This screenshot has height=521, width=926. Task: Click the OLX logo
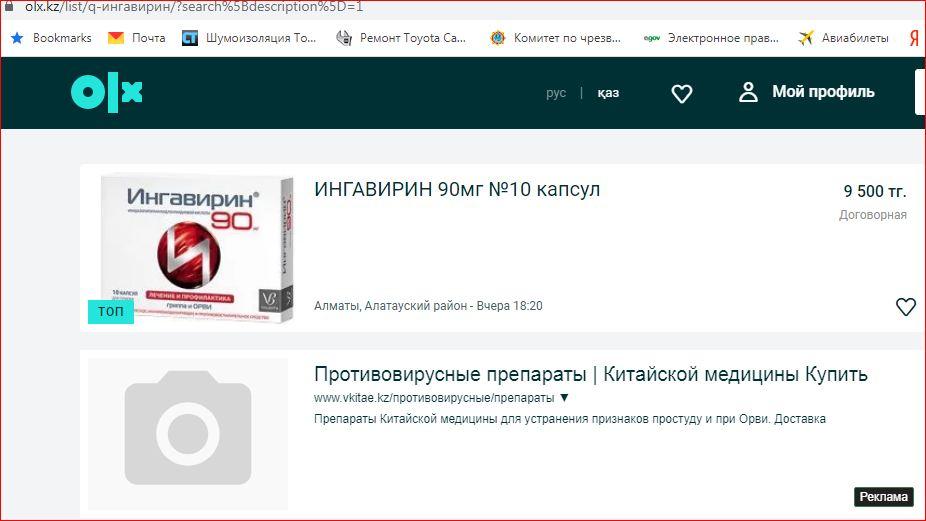(x=107, y=93)
